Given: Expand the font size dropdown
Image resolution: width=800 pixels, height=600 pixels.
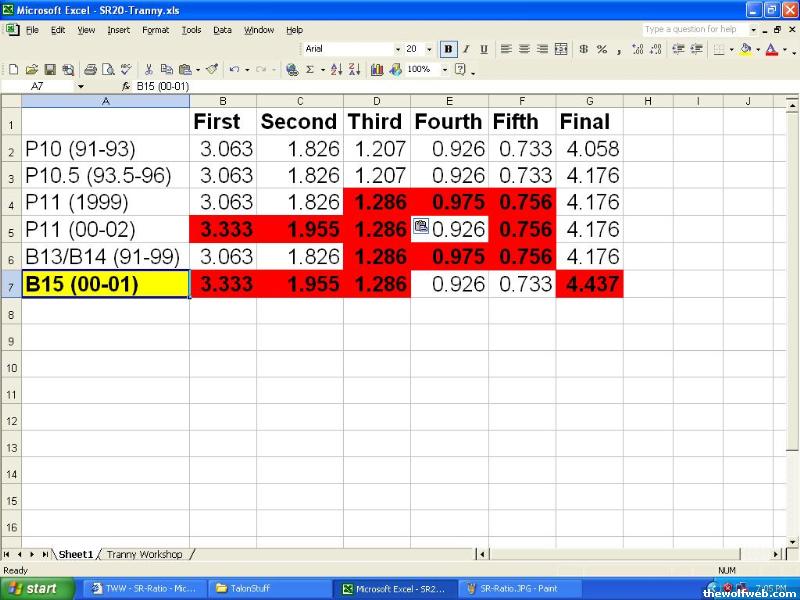Looking at the screenshot, I should pos(430,49).
